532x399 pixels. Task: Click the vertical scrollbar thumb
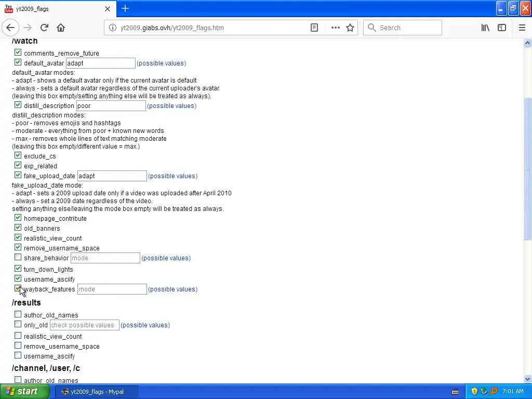[x=528, y=169]
